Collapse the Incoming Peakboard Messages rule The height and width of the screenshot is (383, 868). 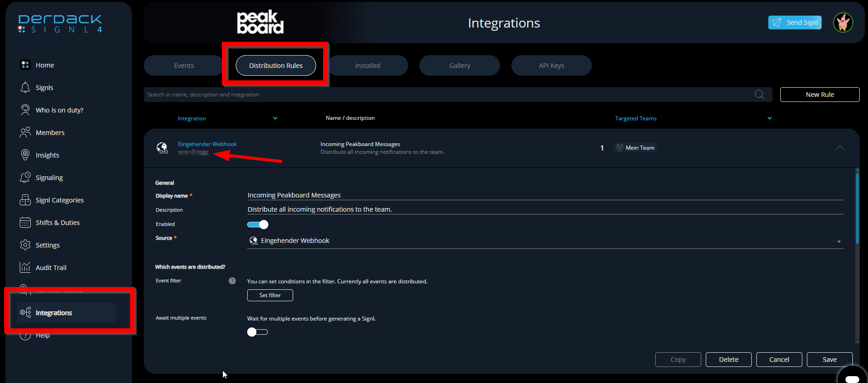tap(840, 148)
